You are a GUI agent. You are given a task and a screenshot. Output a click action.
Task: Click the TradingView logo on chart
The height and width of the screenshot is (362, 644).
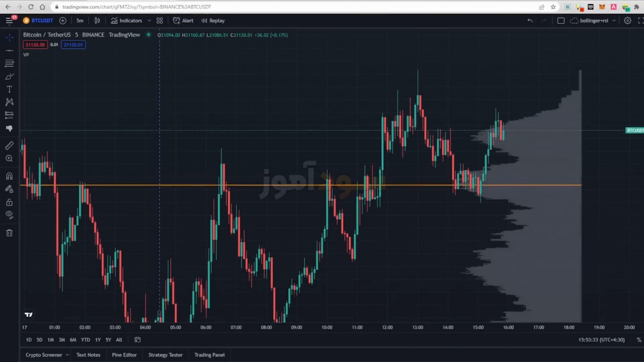29,315
